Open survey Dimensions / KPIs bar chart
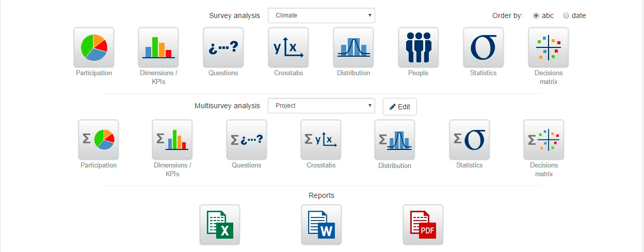644x252 pixels. 158,47
